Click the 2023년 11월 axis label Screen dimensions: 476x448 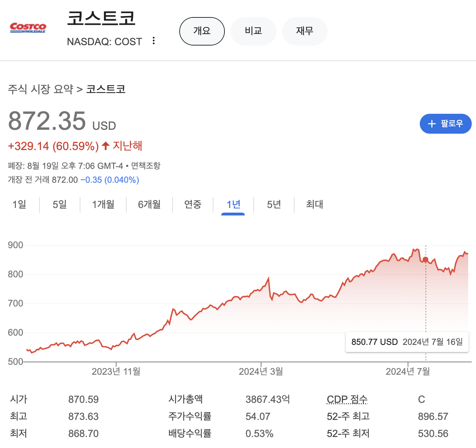click(x=116, y=372)
